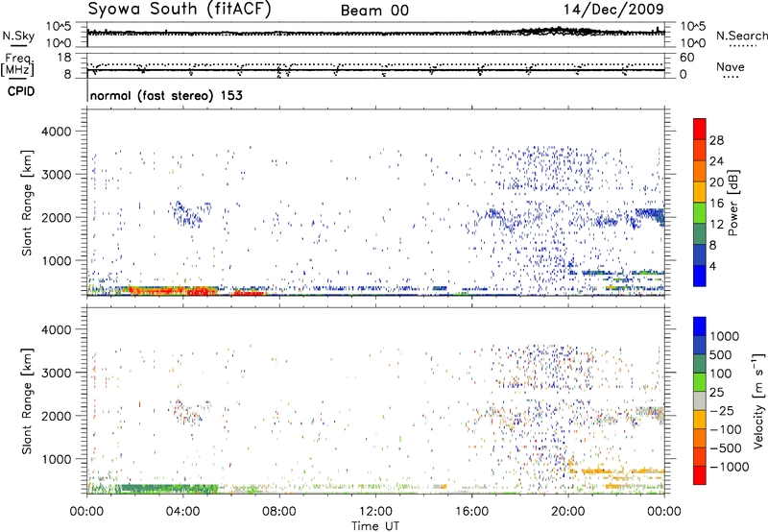This screenshot has width=768, height=532.
Task: Click the blue bottom segment of Power colorbar
Action: (700, 276)
